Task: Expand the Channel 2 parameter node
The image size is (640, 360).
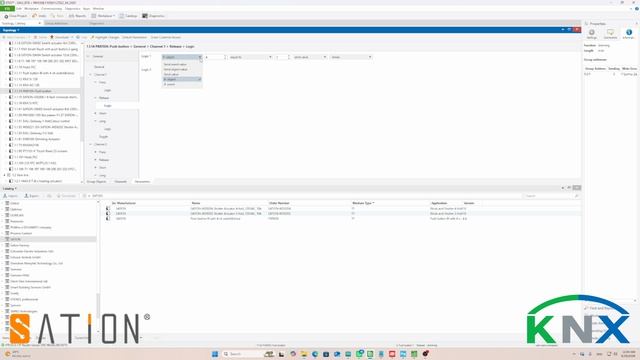Action: pos(91,144)
